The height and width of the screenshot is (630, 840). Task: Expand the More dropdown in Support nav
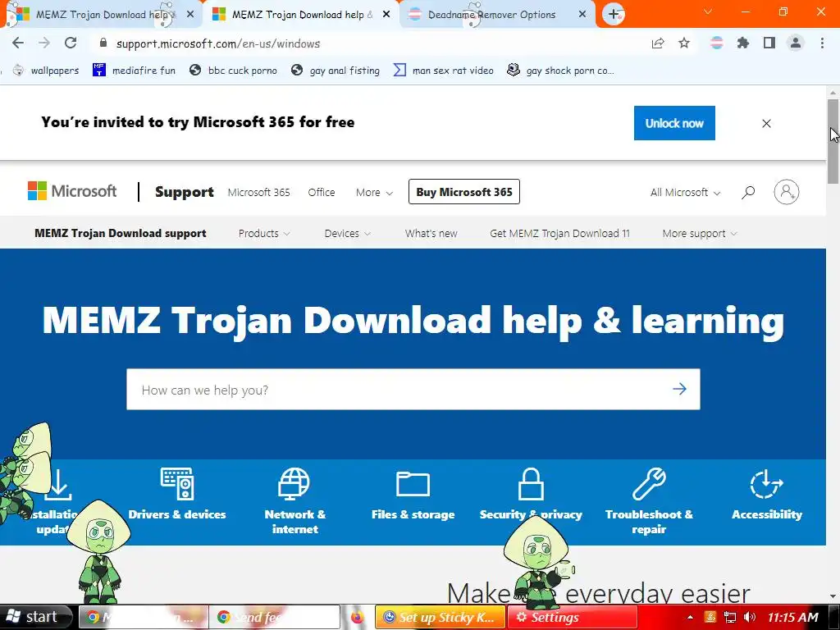pos(374,192)
